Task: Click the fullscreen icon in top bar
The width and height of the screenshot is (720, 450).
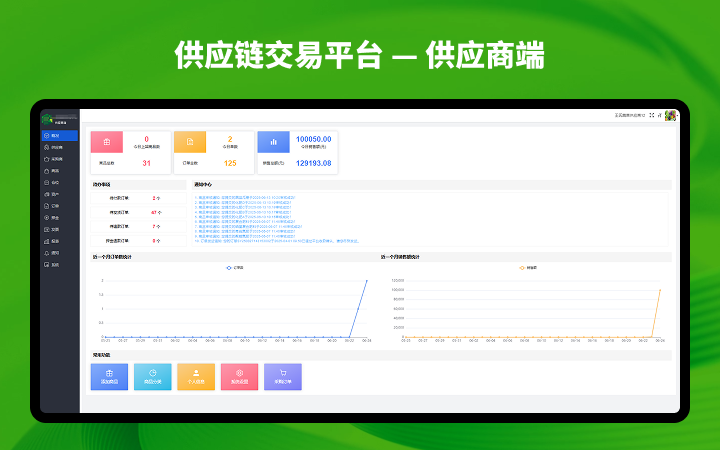Action: 652,115
